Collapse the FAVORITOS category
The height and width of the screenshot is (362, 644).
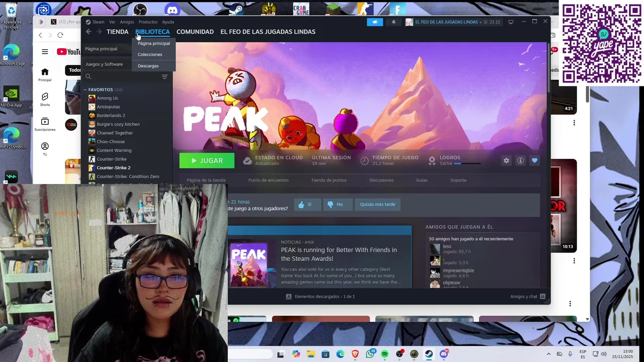[x=86, y=89]
